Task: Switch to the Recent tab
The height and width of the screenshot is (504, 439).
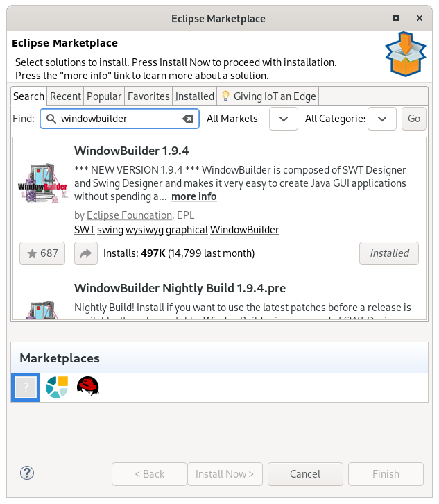Action: (65, 96)
